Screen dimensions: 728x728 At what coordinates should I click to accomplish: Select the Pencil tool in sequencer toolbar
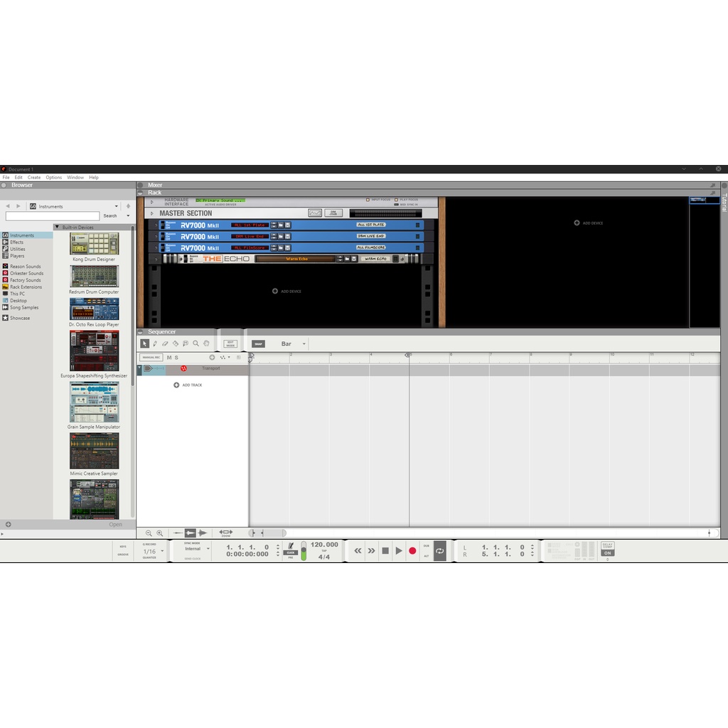pos(155,343)
